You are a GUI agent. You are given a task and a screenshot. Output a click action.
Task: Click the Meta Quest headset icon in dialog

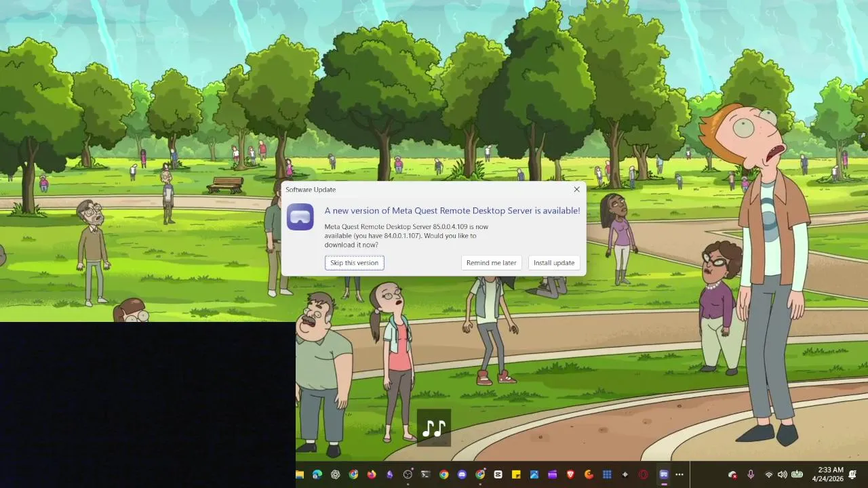pyautogui.click(x=300, y=217)
